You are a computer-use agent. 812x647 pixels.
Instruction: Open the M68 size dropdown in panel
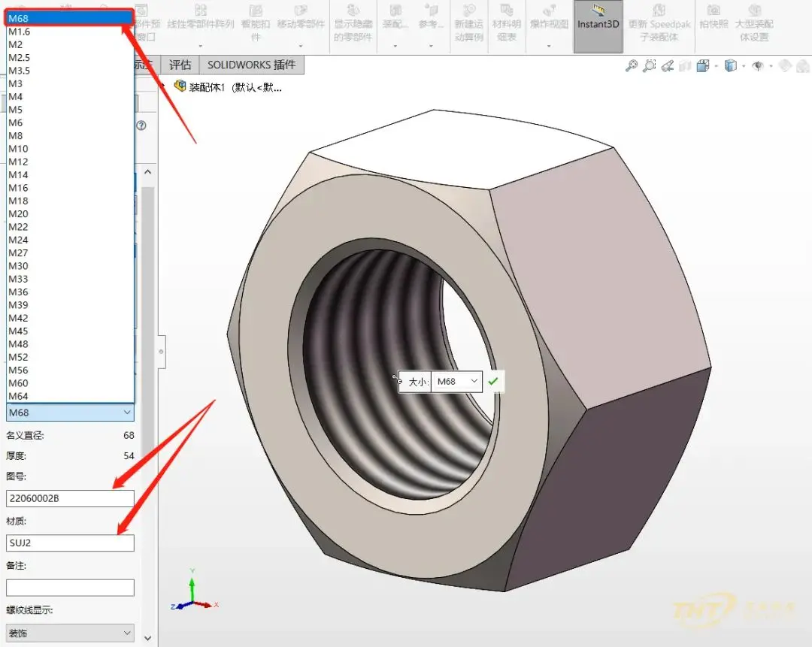tap(70, 413)
